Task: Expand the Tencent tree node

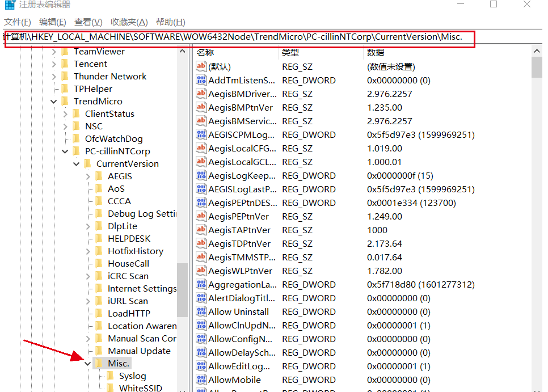Action: (x=54, y=64)
